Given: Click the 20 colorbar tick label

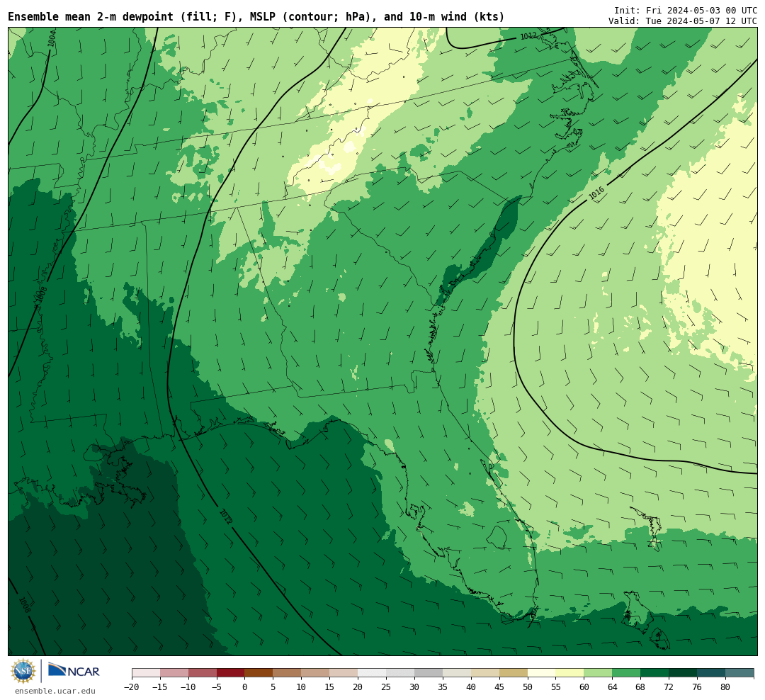Looking at the screenshot, I should coord(358,687).
